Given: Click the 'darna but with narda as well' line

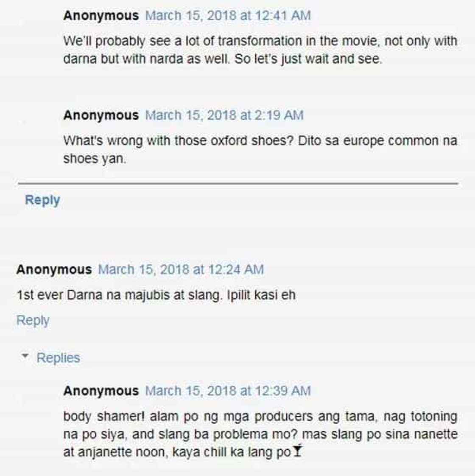Looking at the screenshot, I should point(223,59).
